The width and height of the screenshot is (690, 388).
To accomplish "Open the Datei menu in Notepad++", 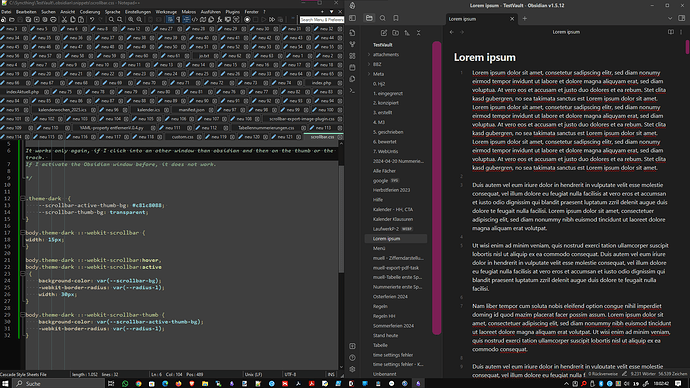I will [6, 12].
